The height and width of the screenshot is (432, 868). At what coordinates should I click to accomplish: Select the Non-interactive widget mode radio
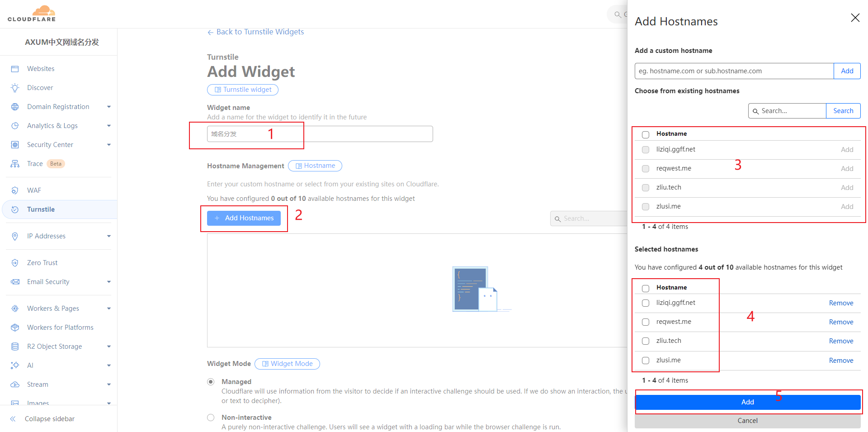pos(211,418)
